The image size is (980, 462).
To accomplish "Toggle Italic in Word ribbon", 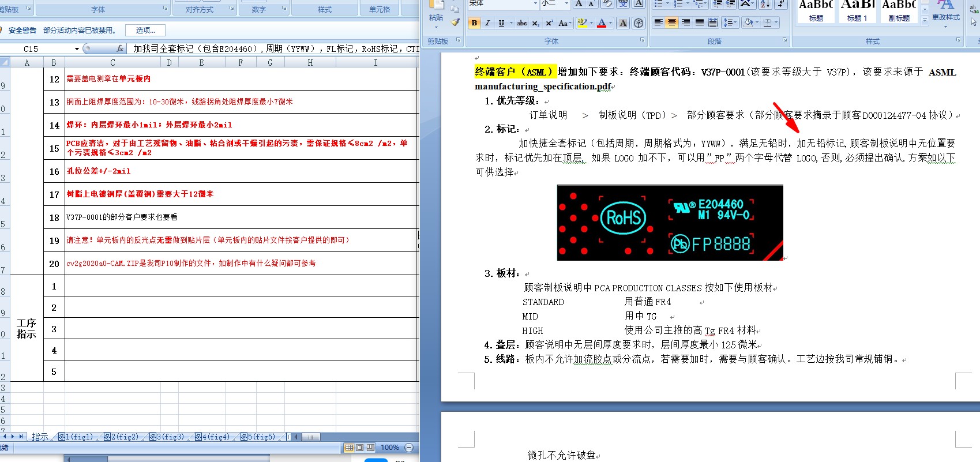I will pos(487,23).
